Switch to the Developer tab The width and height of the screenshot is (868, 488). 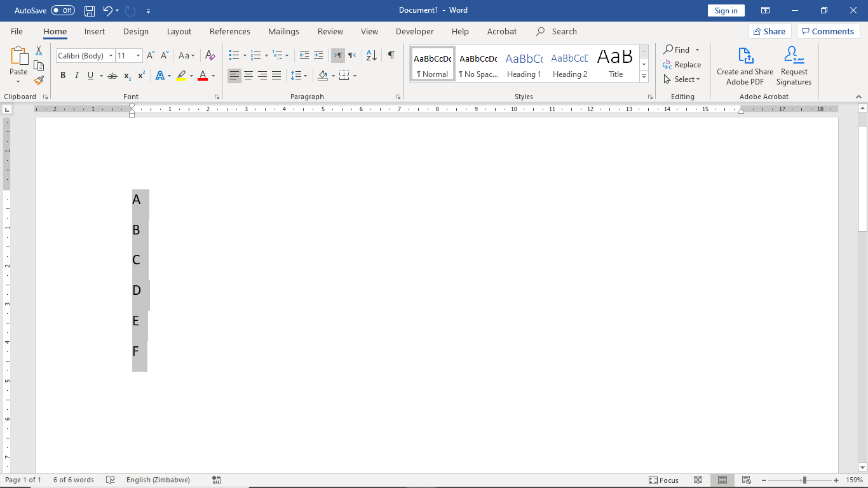pyautogui.click(x=415, y=31)
